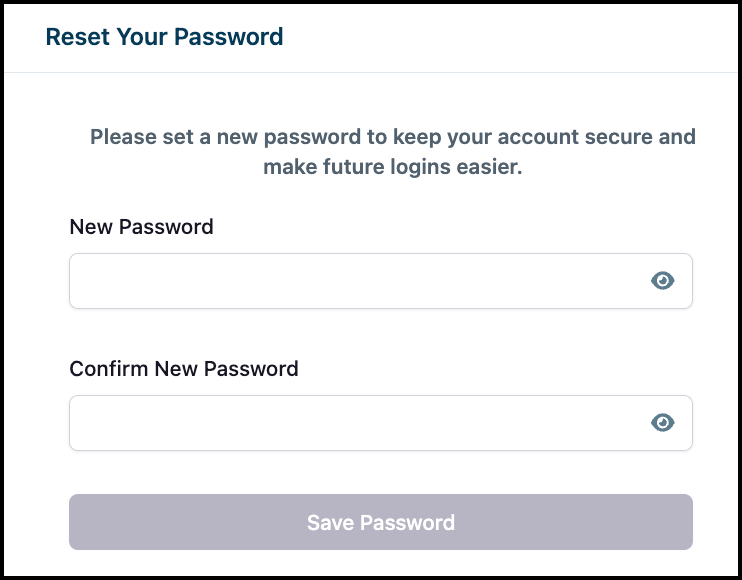The image size is (742, 580).
Task: Select the 'make future logins easier' text line
Action: pyautogui.click(x=392, y=168)
